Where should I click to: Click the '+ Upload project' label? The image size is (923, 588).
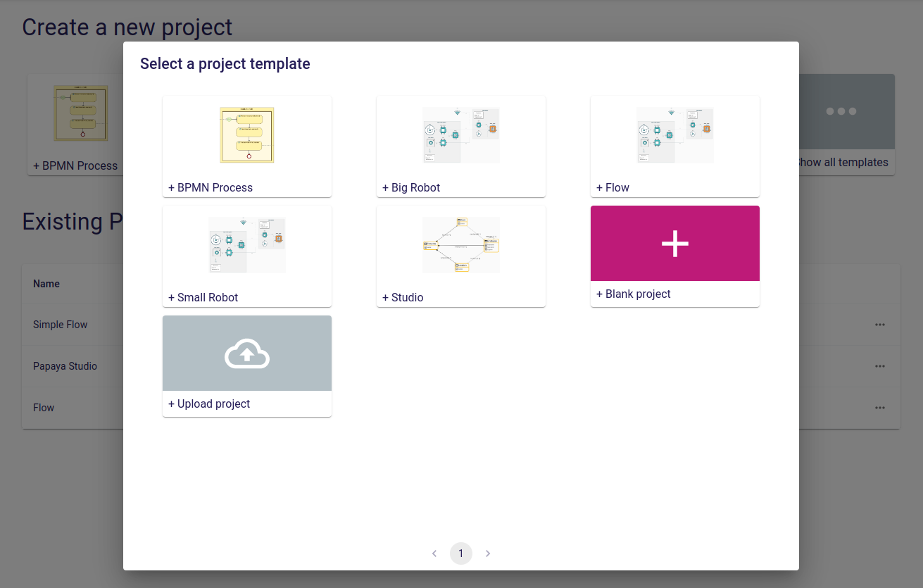pyautogui.click(x=209, y=404)
